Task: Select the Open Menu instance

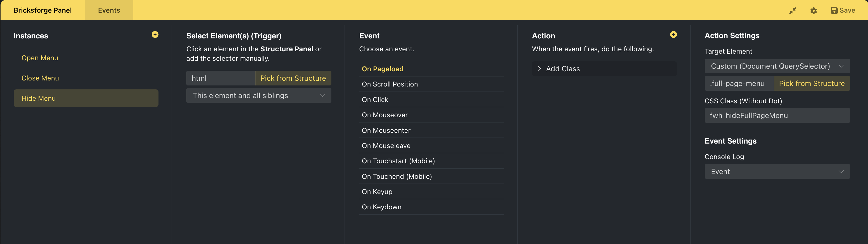Action: pyautogui.click(x=40, y=58)
